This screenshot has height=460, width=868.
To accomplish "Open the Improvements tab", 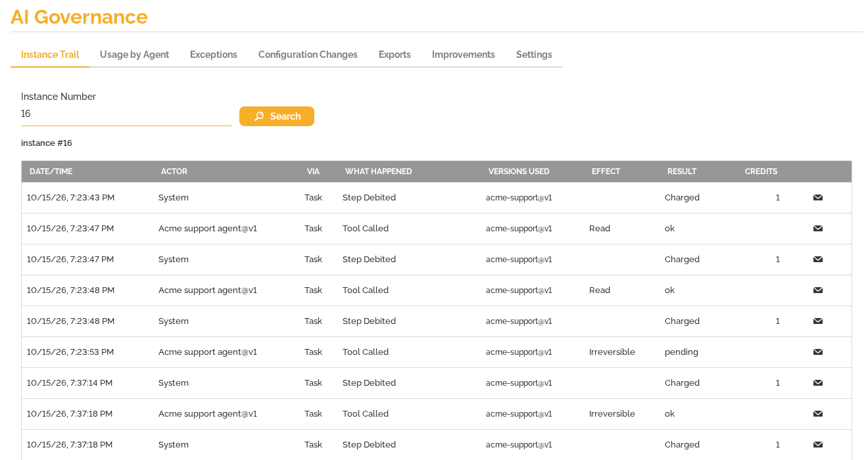I will coord(464,55).
